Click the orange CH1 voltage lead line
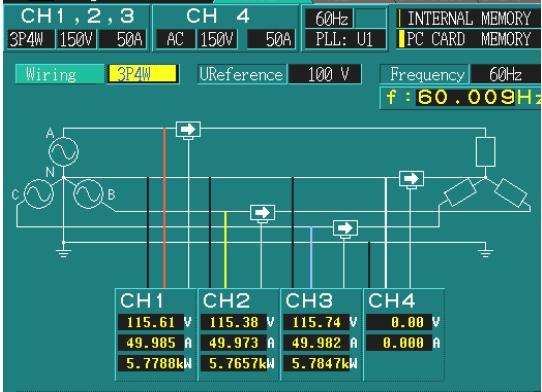 coord(165,208)
